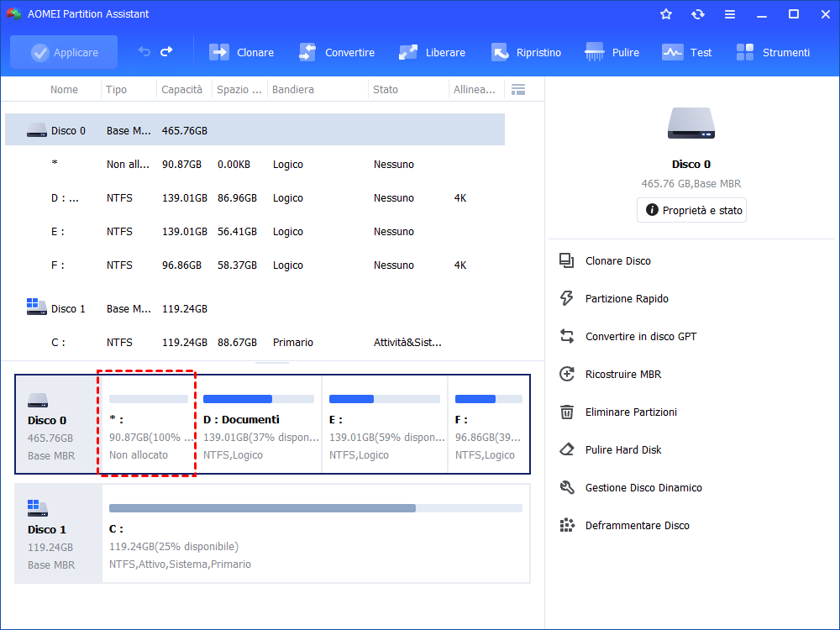Open the Clonare toolbar menu
The width and height of the screenshot is (840, 630).
click(241, 52)
